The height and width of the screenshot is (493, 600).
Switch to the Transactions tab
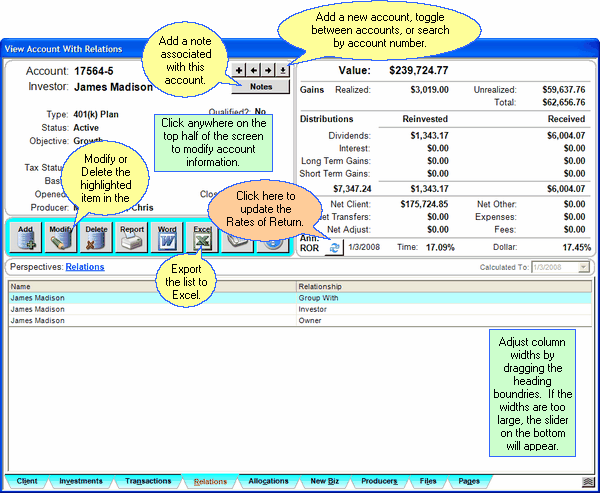coord(148,481)
